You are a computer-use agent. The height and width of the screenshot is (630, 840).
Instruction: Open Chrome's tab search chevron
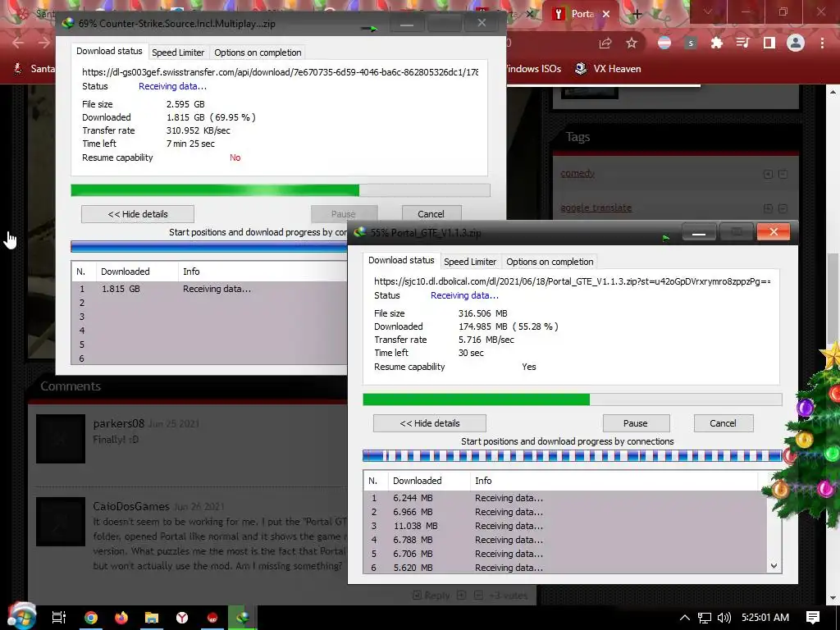tap(707, 11)
